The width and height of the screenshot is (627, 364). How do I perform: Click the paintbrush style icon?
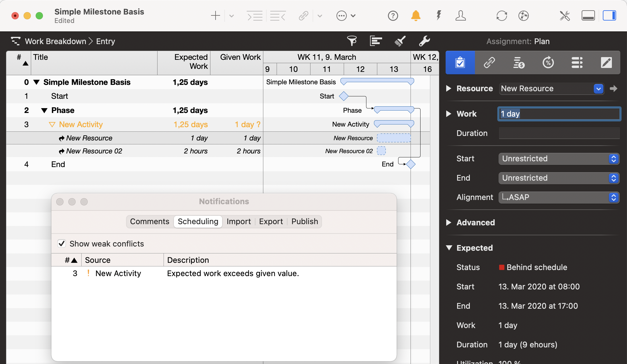pos(400,41)
